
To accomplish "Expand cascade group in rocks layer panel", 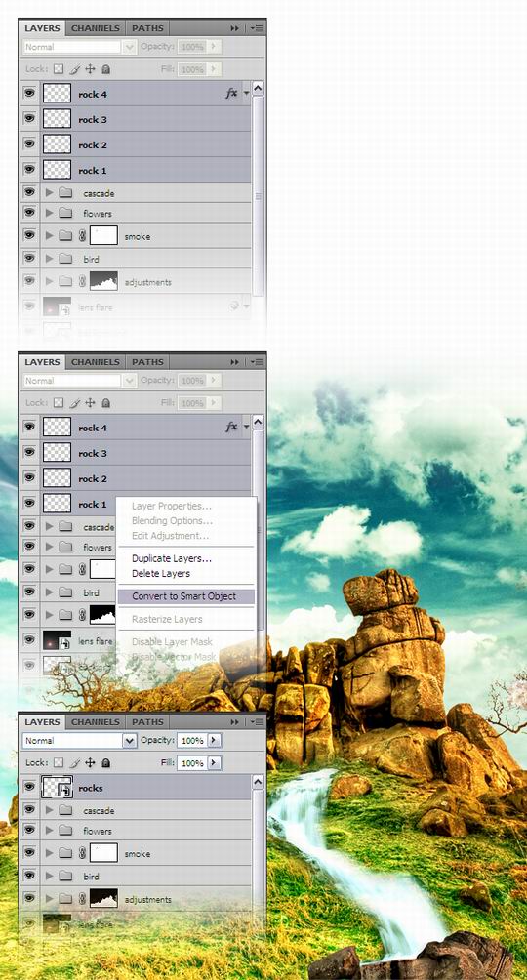I will coord(50,810).
